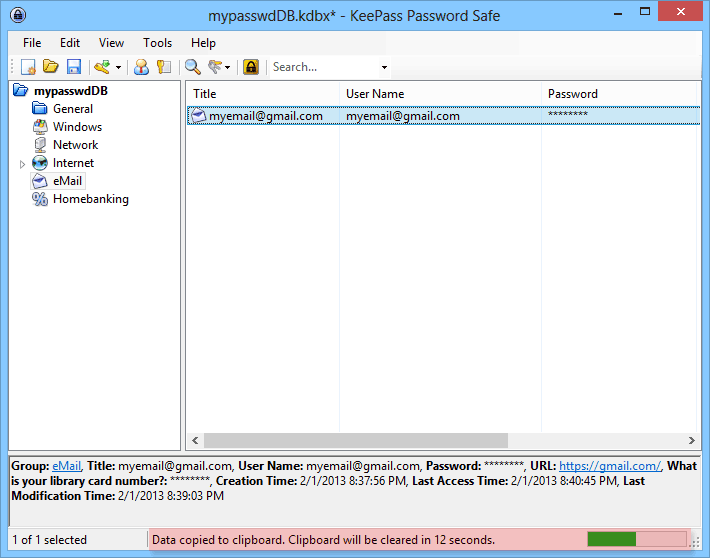Click into the Search box

click(325, 67)
